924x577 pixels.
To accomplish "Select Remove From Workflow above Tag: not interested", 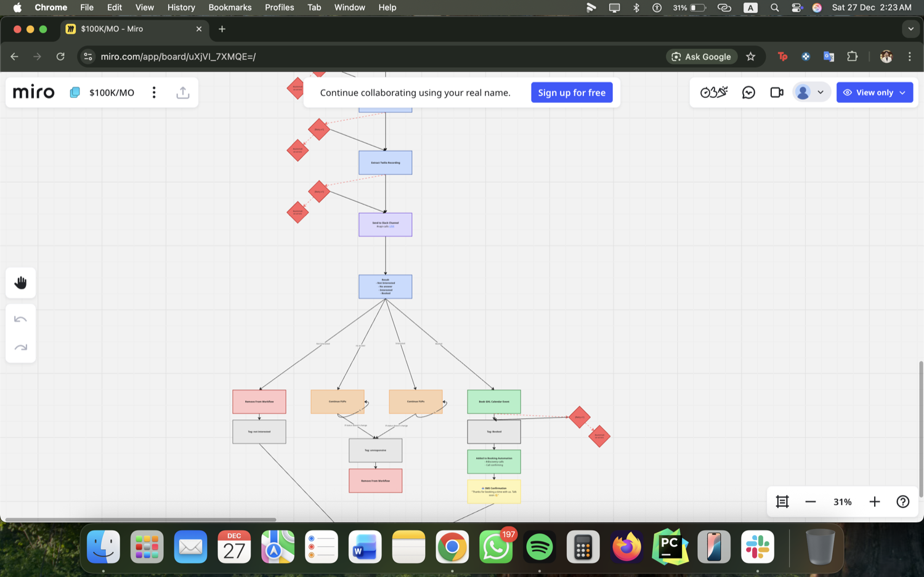I will [x=259, y=401].
